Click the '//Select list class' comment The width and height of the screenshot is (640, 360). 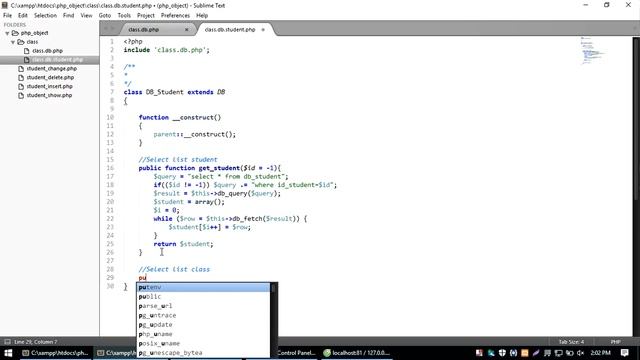pos(174,269)
